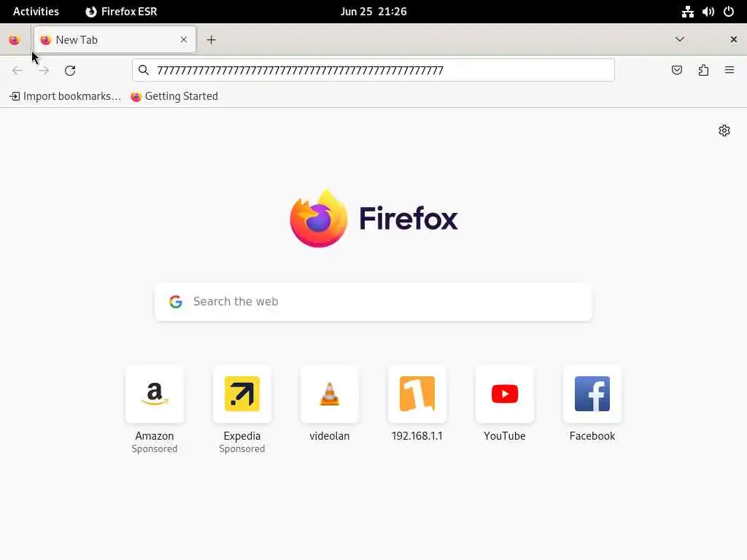Image resolution: width=747 pixels, height=560 pixels.
Task: Open the Firefox application menu
Action: pyautogui.click(x=729, y=71)
